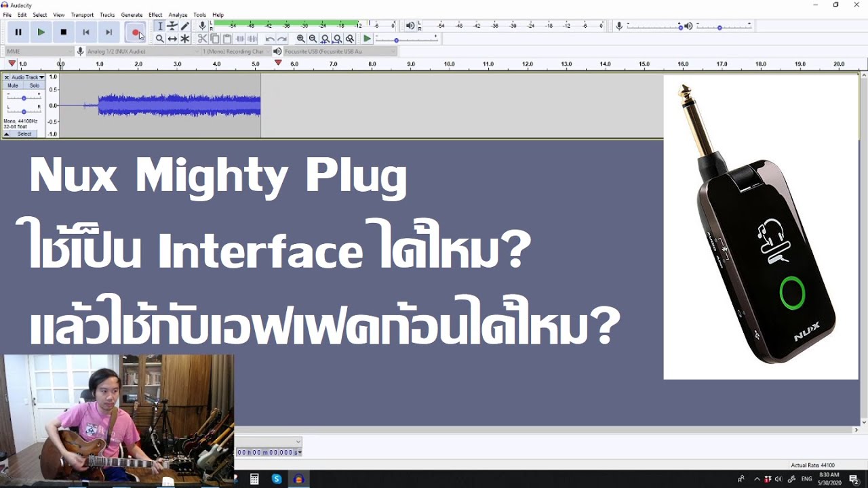The image size is (868, 488).
Task: Close the Audio Track with its X button
Action: coord(7,77)
